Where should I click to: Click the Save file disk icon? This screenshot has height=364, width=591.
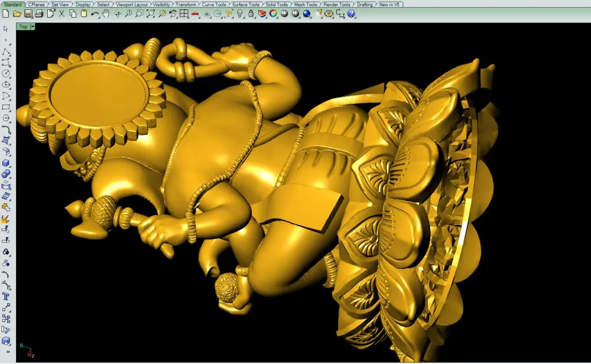[28, 14]
